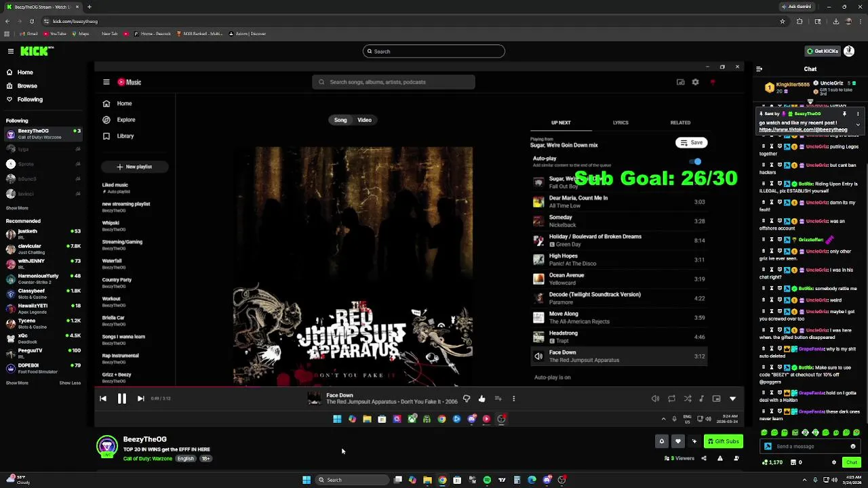Click the sparkle icon beside Gift Subs
Viewport: 868px width, 488px height.
(694, 441)
